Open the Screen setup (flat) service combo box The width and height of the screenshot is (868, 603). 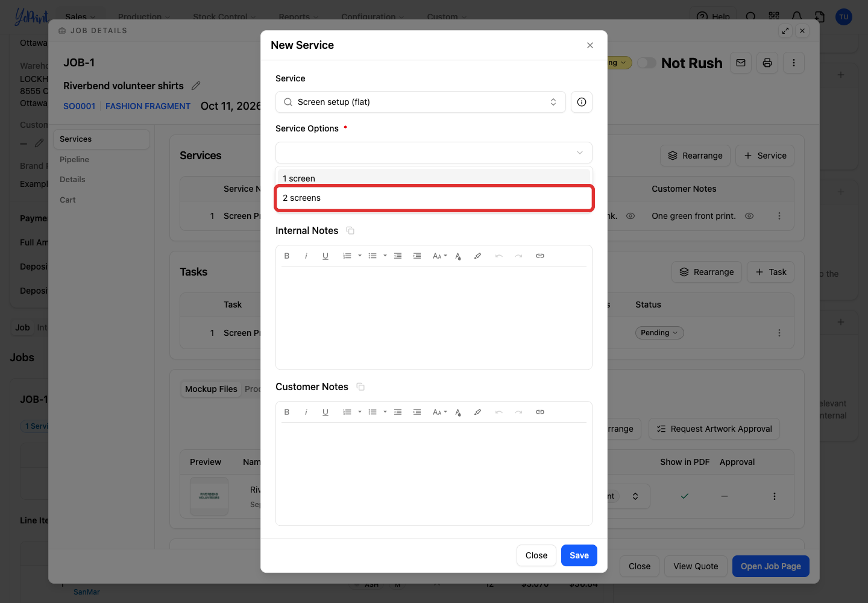point(421,102)
